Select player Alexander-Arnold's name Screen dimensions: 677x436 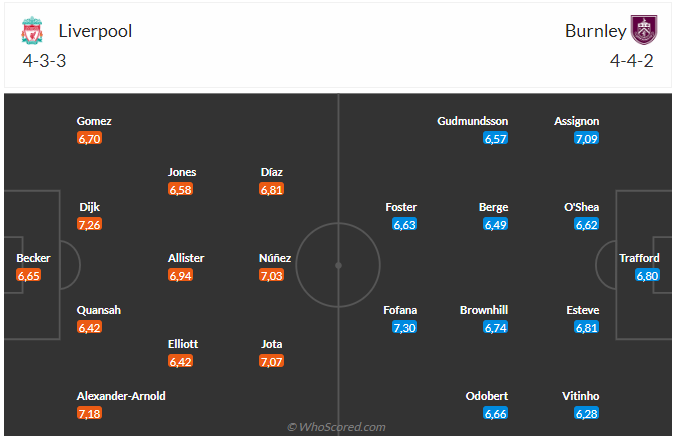pos(121,396)
